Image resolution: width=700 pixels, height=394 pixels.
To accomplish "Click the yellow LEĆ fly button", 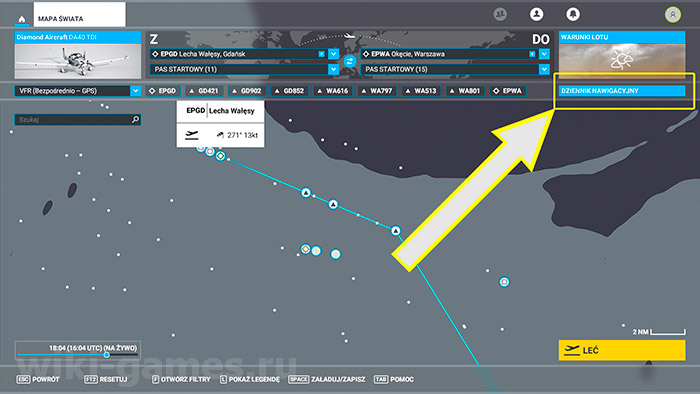I will 622,350.
